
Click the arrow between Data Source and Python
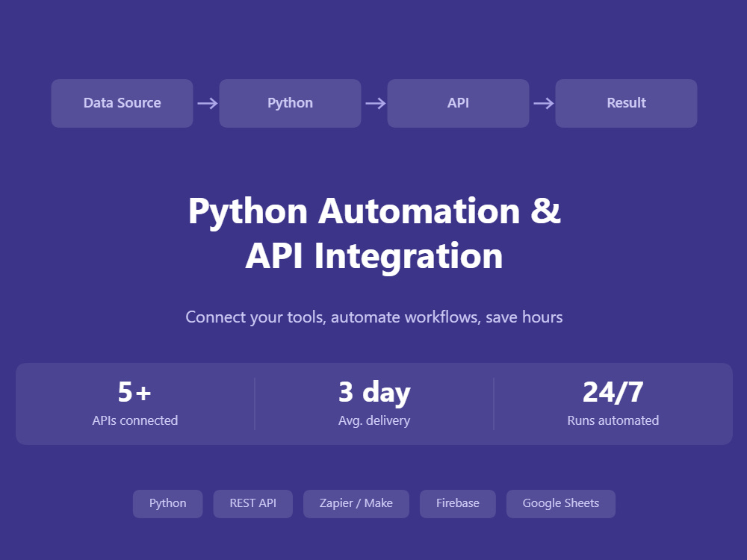click(207, 103)
